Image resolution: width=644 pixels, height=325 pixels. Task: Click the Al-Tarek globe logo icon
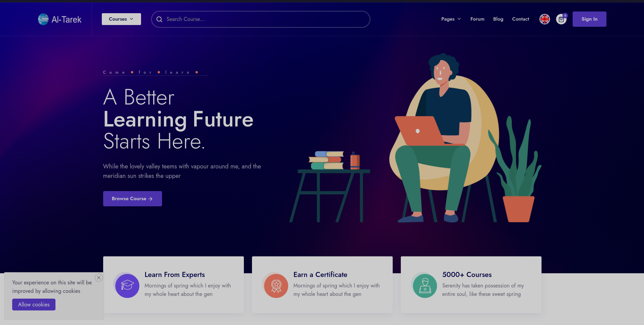click(43, 19)
